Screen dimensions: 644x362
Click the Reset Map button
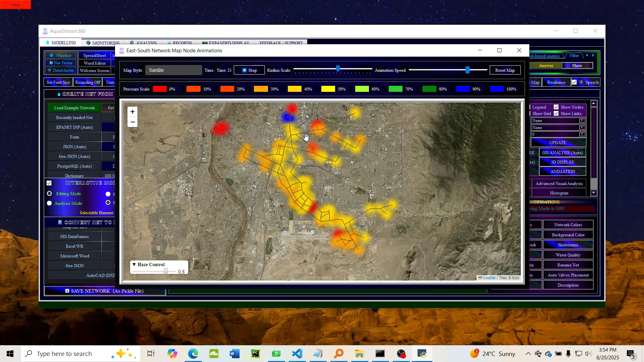505,70
